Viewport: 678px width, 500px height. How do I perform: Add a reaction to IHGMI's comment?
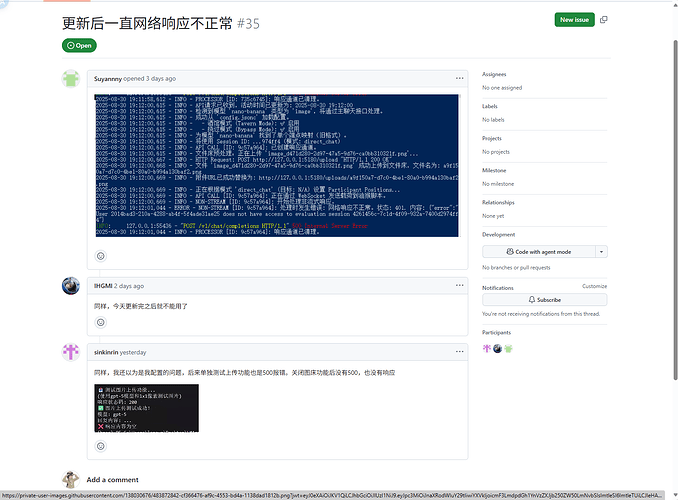(101, 322)
